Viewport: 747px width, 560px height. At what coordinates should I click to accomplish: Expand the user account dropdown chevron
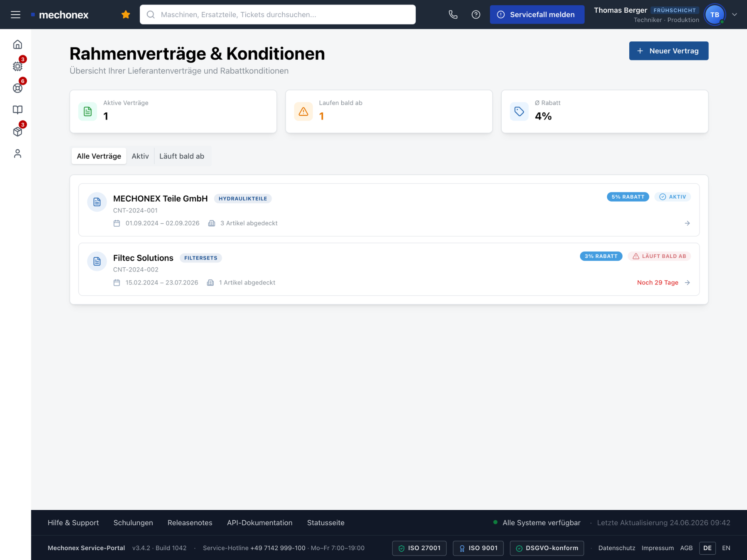click(x=734, y=15)
